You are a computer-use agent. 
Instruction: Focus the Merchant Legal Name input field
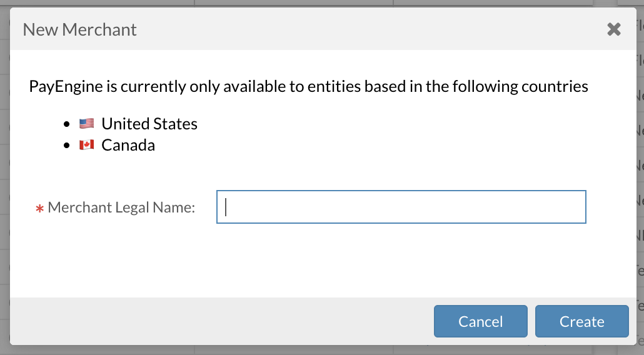pos(401,207)
